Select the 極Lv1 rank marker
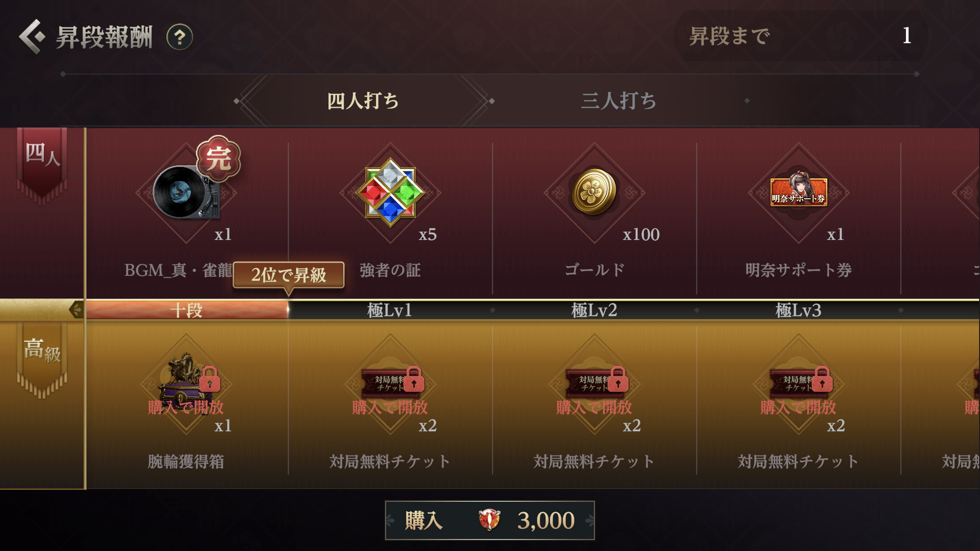Image resolution: width=980 pixels, height=551 pixels. pyautogui.click(x=390, y=310)
